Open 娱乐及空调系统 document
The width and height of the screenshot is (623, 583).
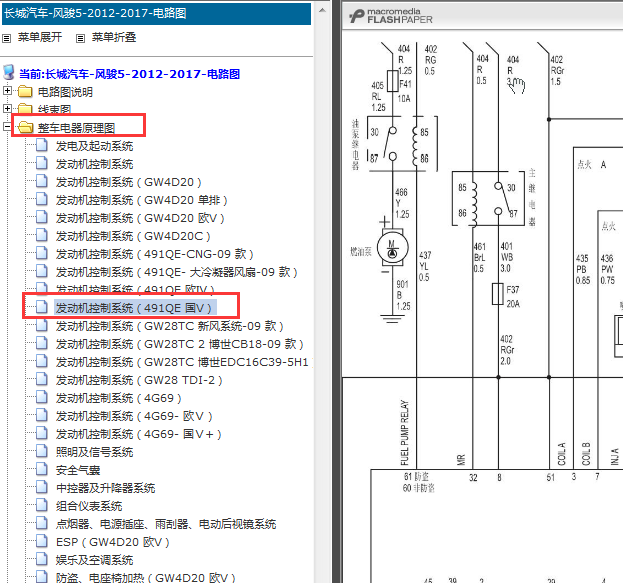pos(95,560)
